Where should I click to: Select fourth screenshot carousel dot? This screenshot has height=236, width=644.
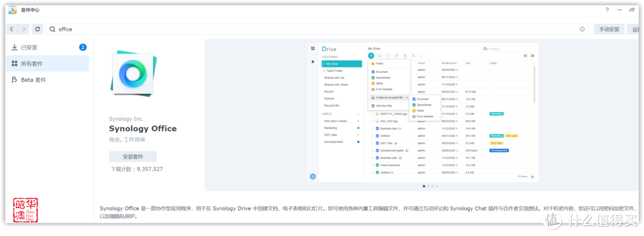click(436, 186)
